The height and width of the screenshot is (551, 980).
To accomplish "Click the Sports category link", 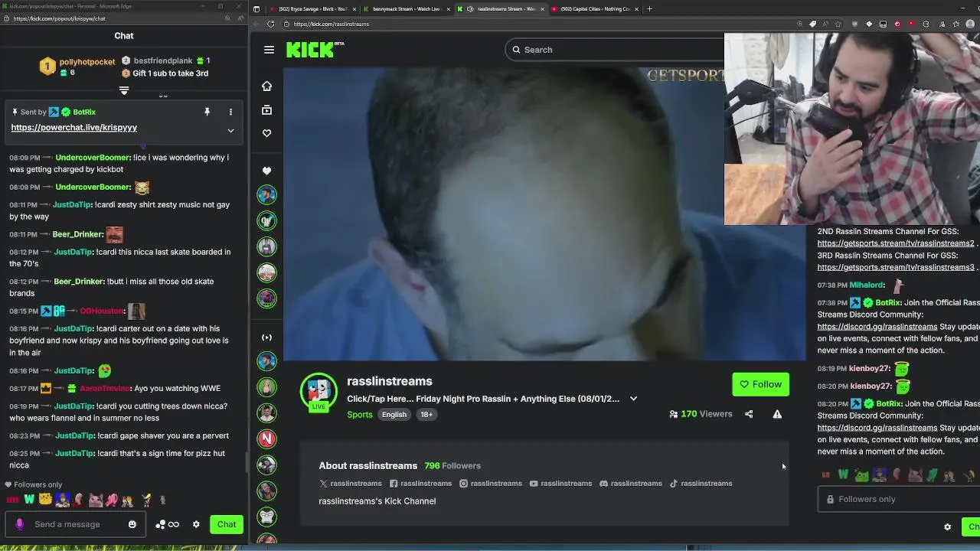I will 359,415.
